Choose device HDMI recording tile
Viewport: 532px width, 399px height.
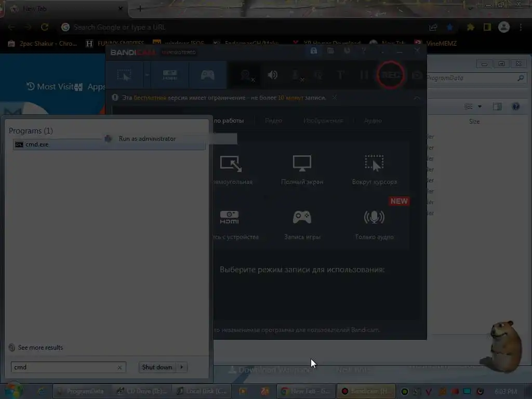pyautogui.click(x=235, y=225)
